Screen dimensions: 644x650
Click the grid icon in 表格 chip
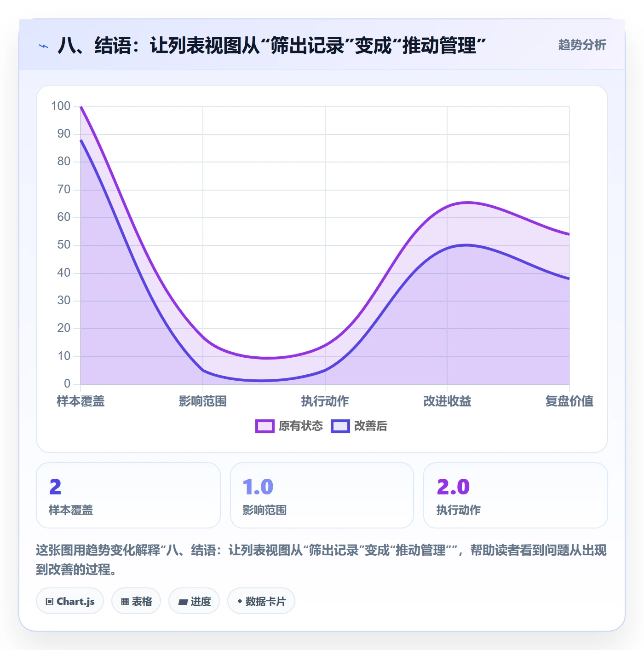click(x=125, y=601)
